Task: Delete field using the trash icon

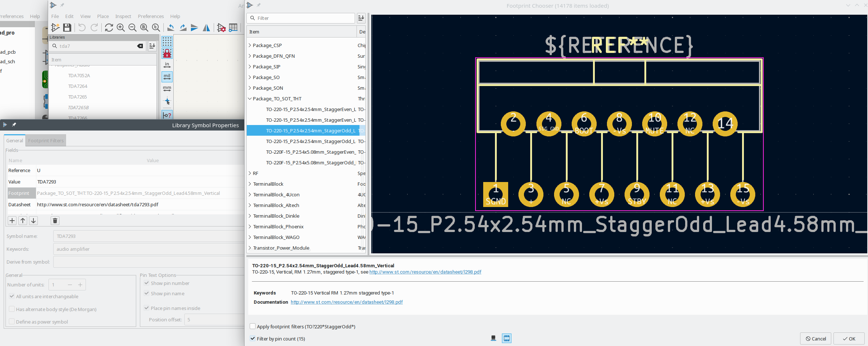Action: tap(55, 221)
